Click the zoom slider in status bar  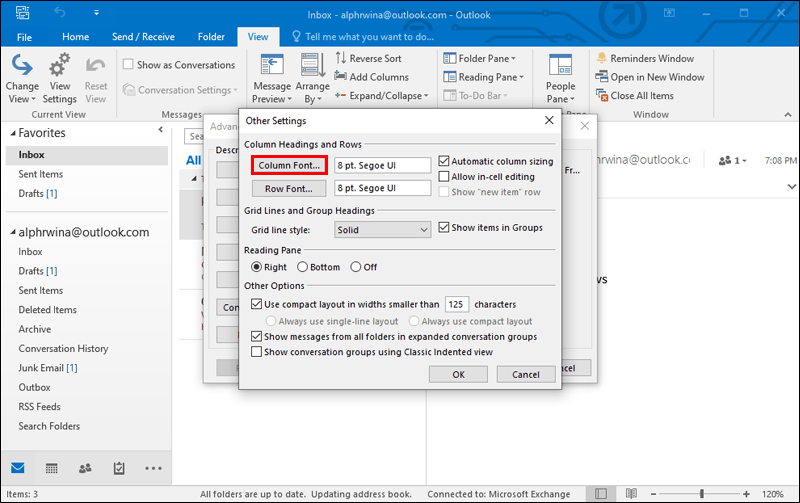(x=702, y=494)
